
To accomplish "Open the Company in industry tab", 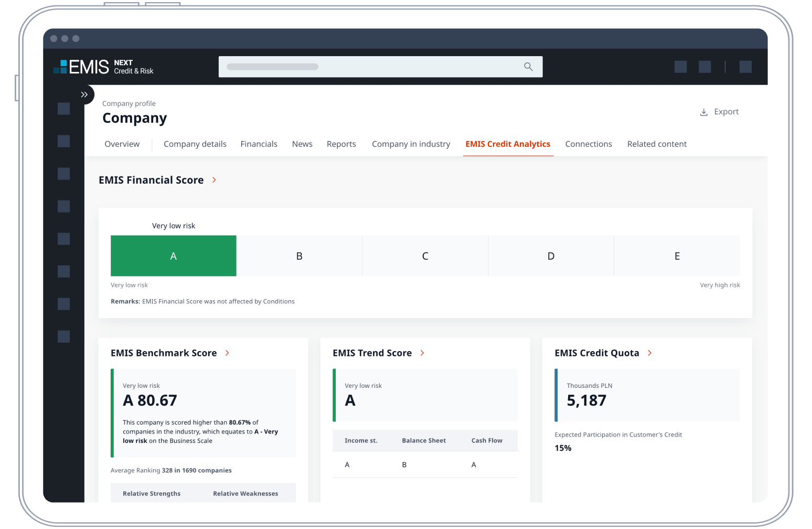I will point(411,144).
